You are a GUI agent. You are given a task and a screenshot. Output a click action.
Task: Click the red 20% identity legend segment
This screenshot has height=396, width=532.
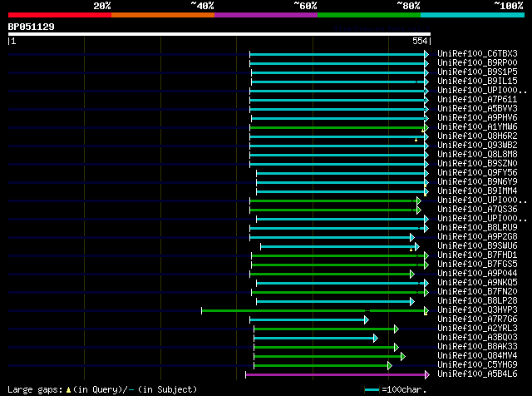click(60, 15)
